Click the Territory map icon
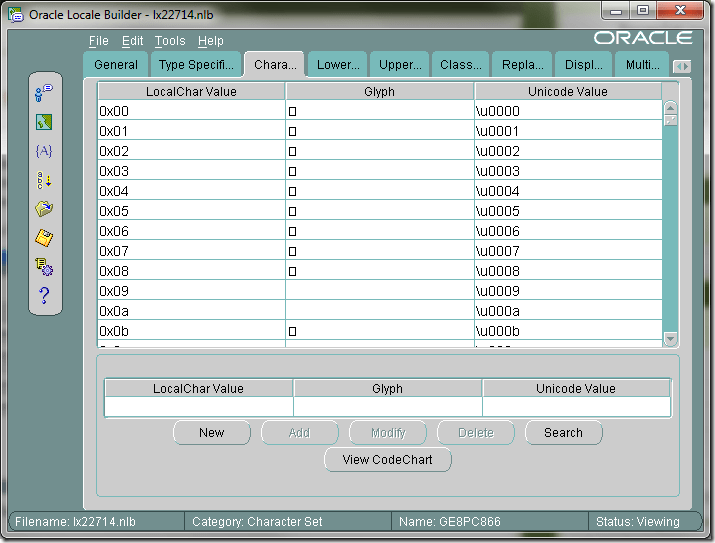This screenshot has width=715, height=543. [x=44, y=122]
